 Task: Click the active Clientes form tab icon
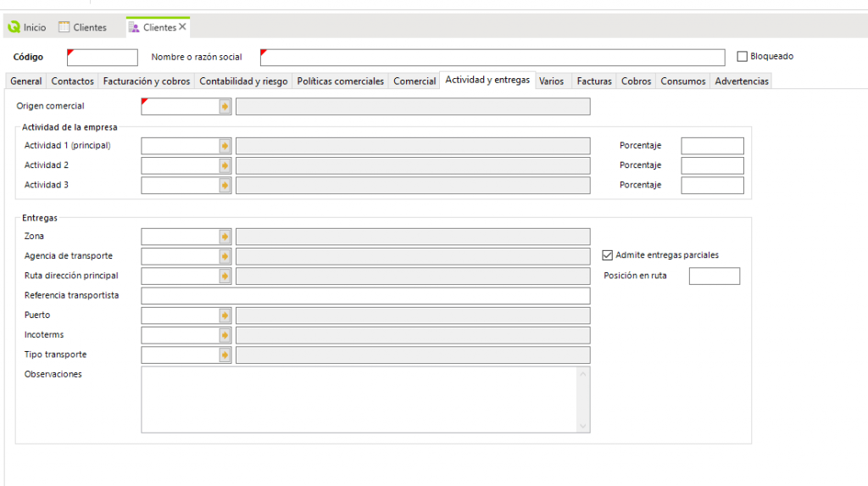[x=134, y=27]
